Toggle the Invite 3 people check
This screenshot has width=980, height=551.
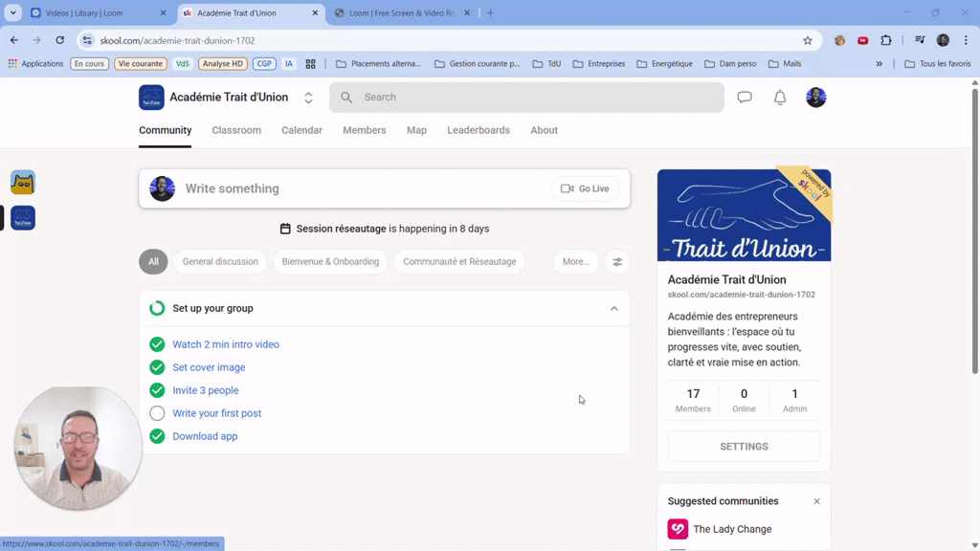tap(157, 390)
